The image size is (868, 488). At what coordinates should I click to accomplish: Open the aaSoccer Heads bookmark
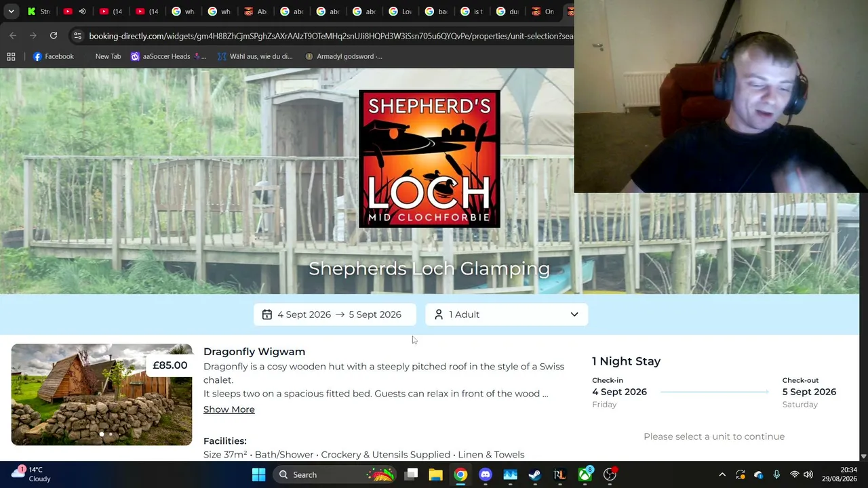168,56
